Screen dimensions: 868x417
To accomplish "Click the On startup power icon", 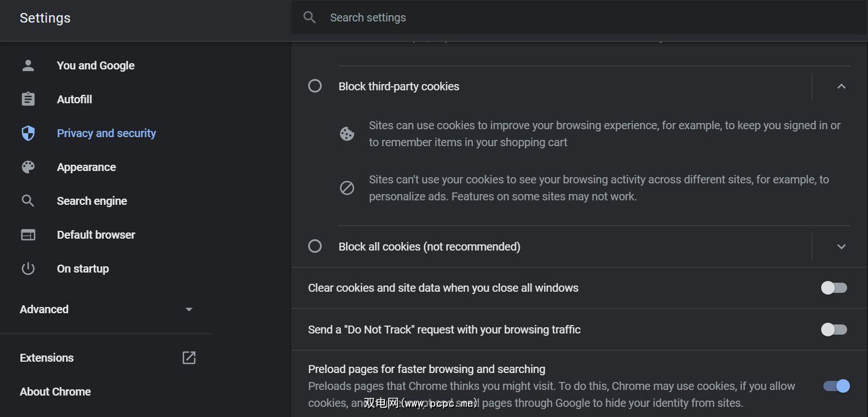I will (28, 269).
